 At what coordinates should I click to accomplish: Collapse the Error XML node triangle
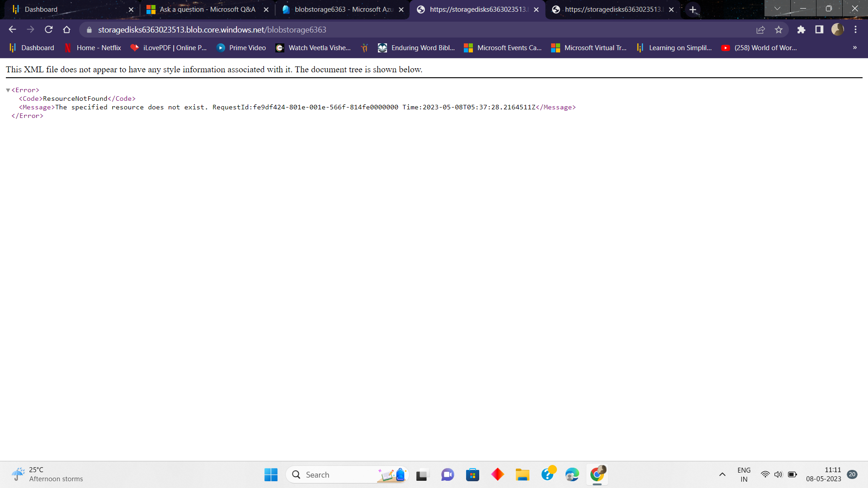click(x=8, y=90)
